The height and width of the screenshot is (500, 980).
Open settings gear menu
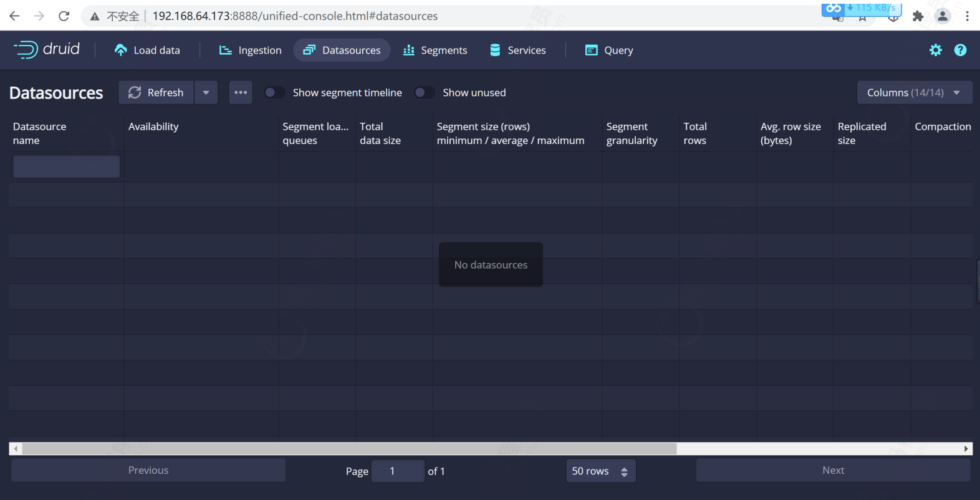point(936,50)
